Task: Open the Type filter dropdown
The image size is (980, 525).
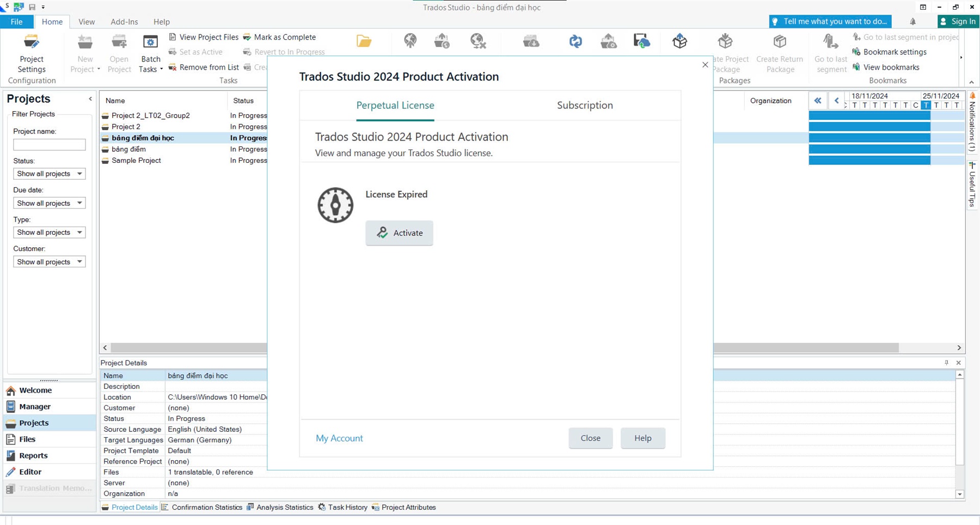Action: coord(49,233)
